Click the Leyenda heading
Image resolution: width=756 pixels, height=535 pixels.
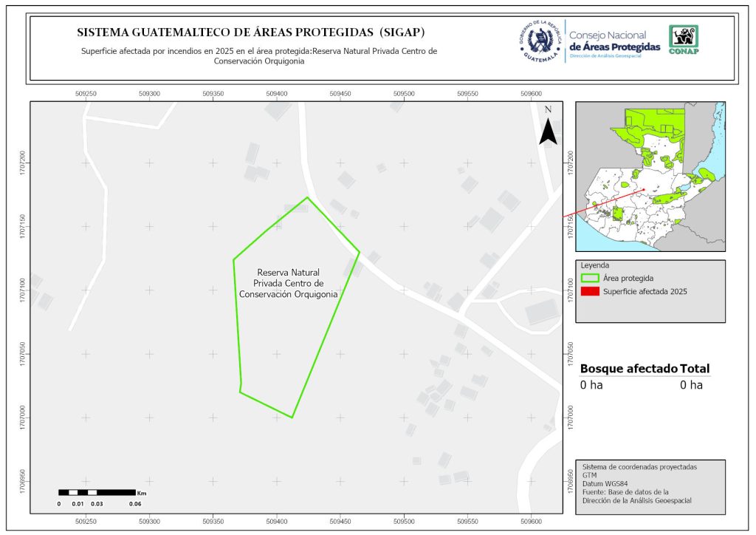click(x=595, y=265)
